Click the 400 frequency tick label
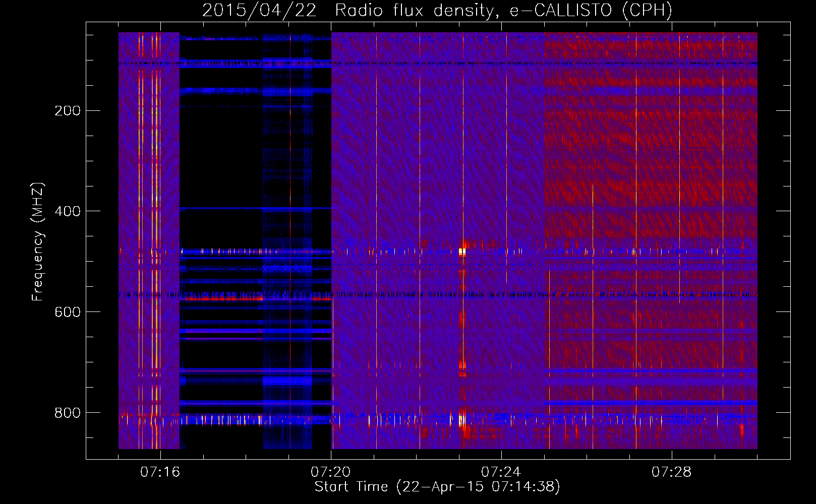The height and width of the screenshot is (504, 816). pos(68,211)
